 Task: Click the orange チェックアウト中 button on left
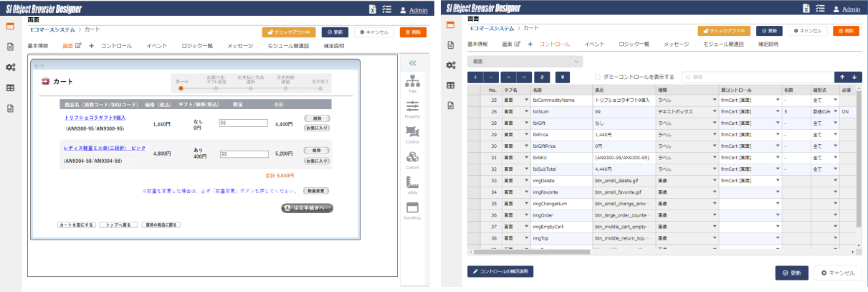289,32
